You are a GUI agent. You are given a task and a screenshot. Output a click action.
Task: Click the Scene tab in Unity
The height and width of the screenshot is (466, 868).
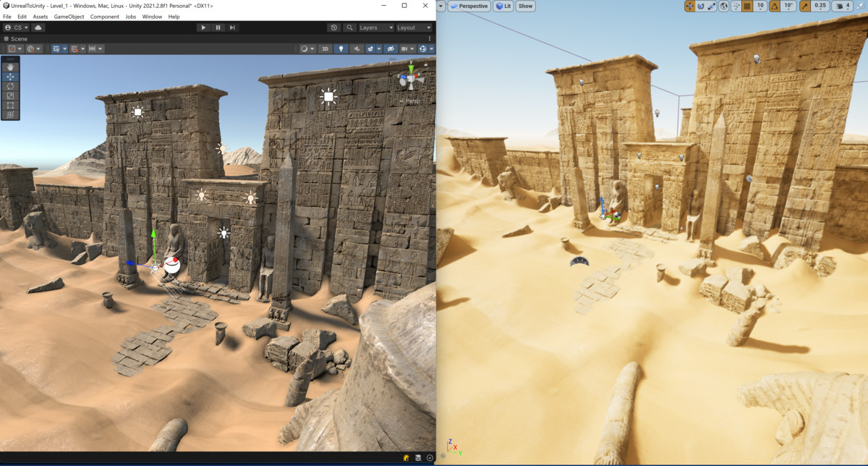pyautogui.click(x=17, y=38)
